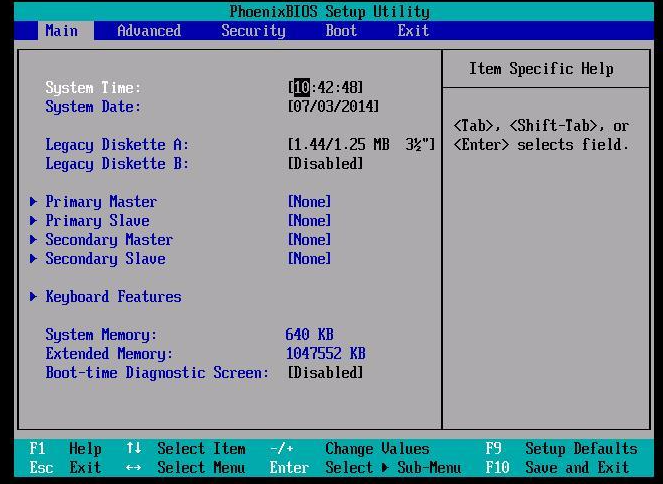Toggle Boot-time Diagnostic Screen Disabled value
Screen dimensions: 663x484
point(325,373)
